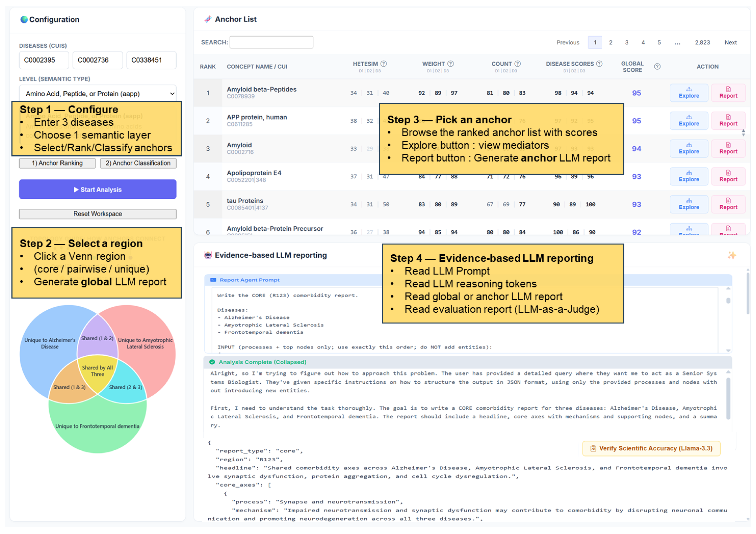This screenshot has height=534, width=756.
Task: Click Verify Scientific Accuracy (Llama-3.3) button
Action: click(x=651, y=449)
